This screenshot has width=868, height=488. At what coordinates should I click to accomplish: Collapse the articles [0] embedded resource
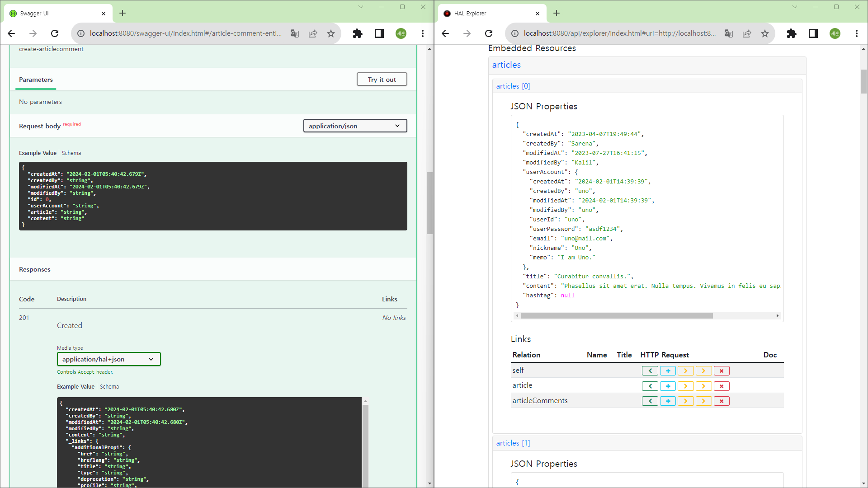click(x=513, y=86)
